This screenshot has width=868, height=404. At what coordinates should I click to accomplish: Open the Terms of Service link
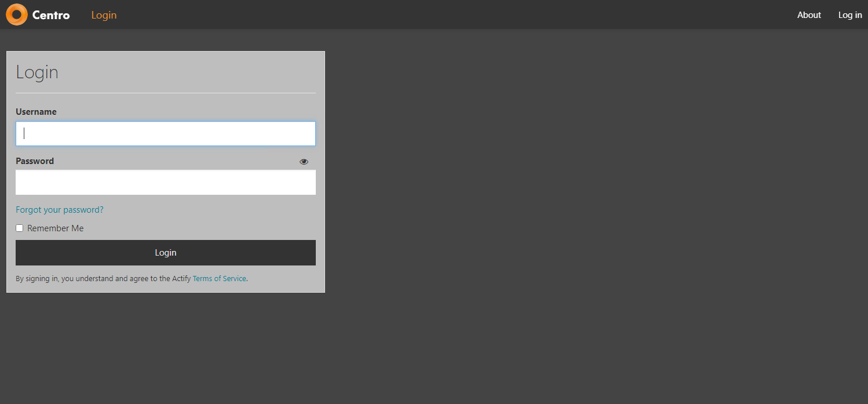click(x=220, y=279)
